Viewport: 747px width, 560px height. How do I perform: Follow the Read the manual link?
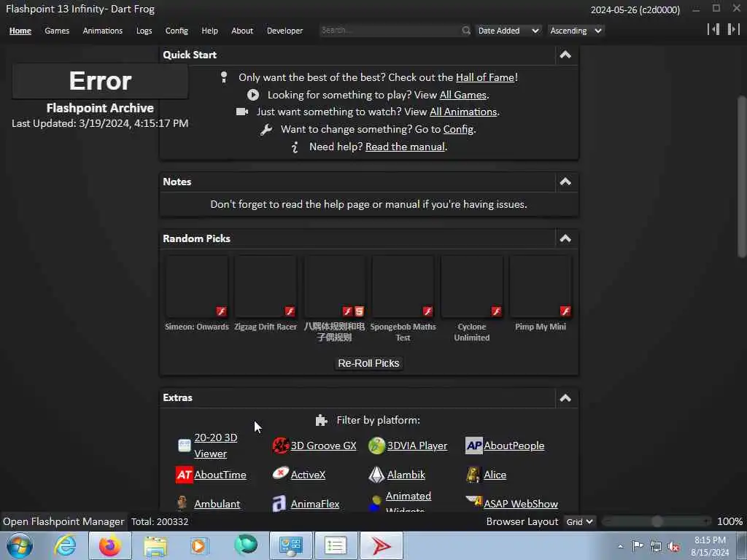point(405,147)
